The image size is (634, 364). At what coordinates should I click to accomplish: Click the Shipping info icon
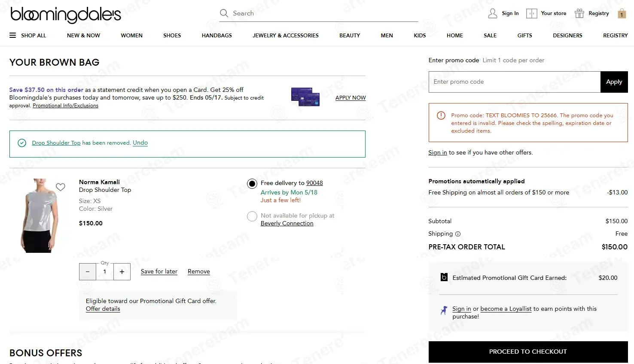[458, 234]
